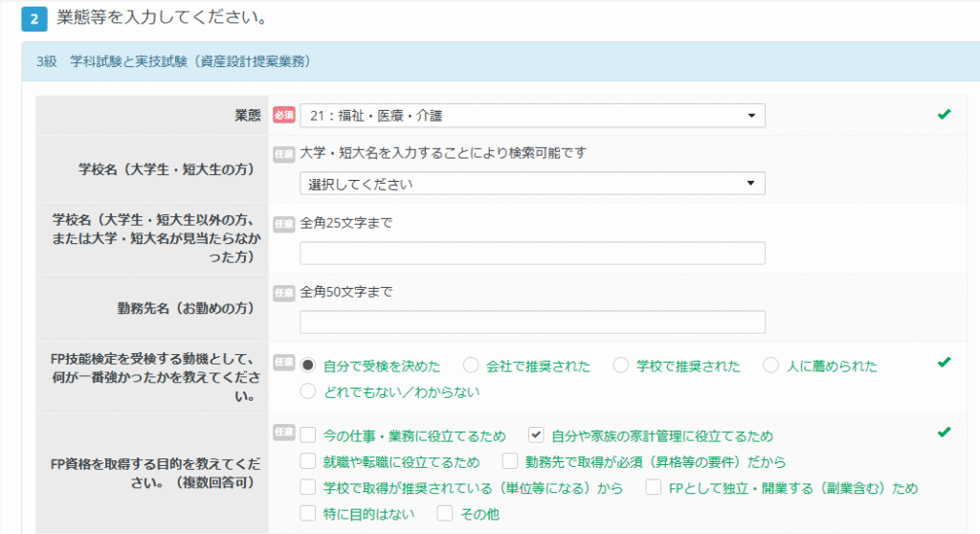Click green checkmark in the 受検動機 row

click(x=944, y=362)
